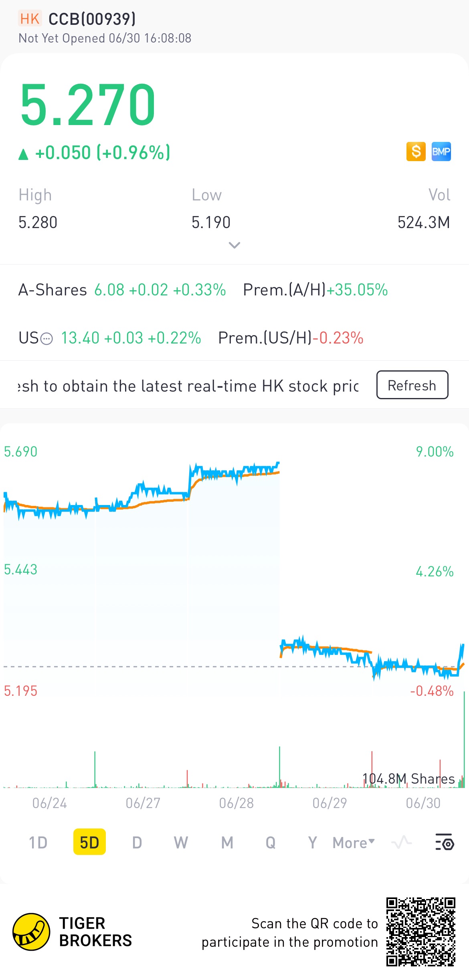The width and height of the screenshot is (469, 980).
Task: Switch to daily D chart tab
Action: pyautogui.click(x=137, y=843)
